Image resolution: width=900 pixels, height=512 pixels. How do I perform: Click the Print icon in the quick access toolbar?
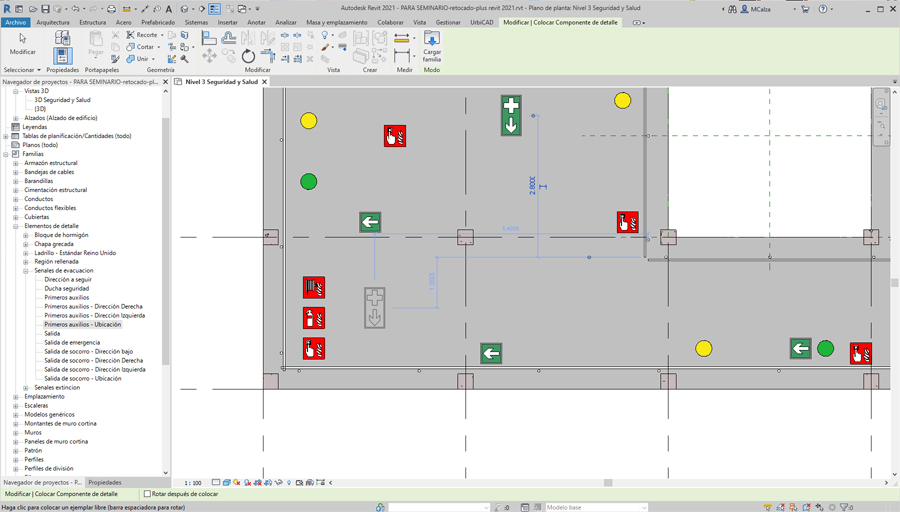(111, 9)
